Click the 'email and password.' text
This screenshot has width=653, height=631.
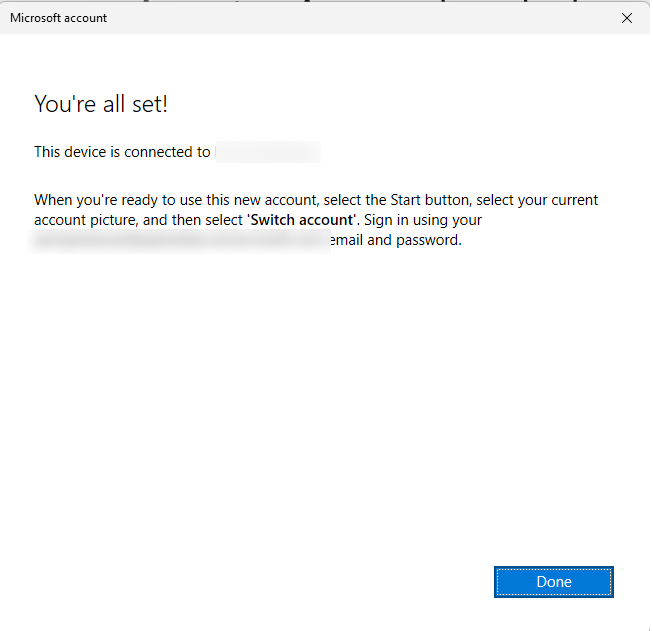396,240
